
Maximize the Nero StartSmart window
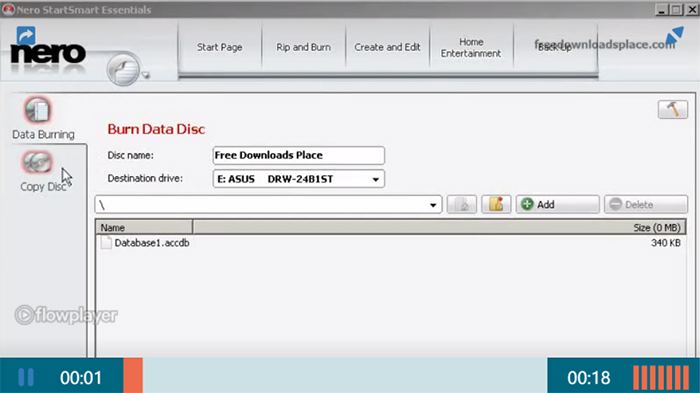point(677,9)
